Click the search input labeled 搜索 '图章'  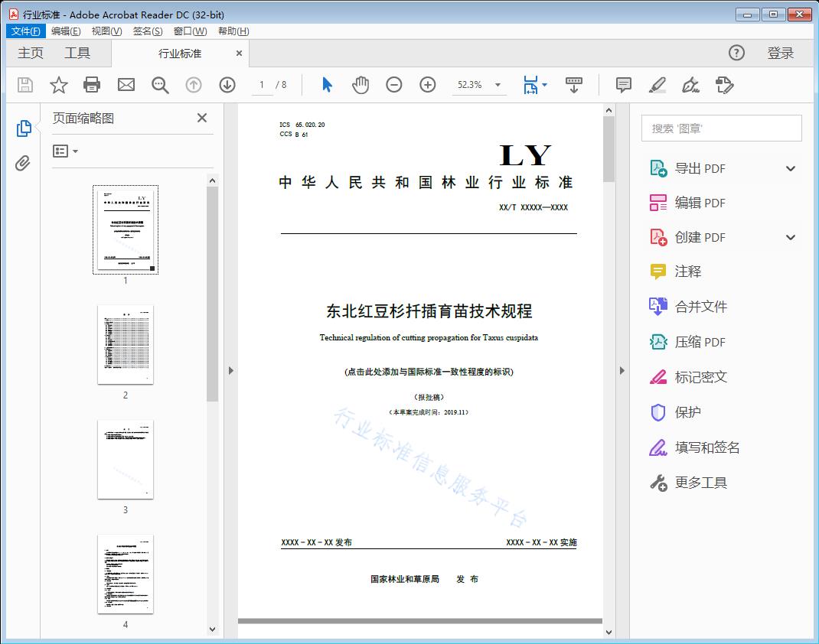tap(720, 128)
